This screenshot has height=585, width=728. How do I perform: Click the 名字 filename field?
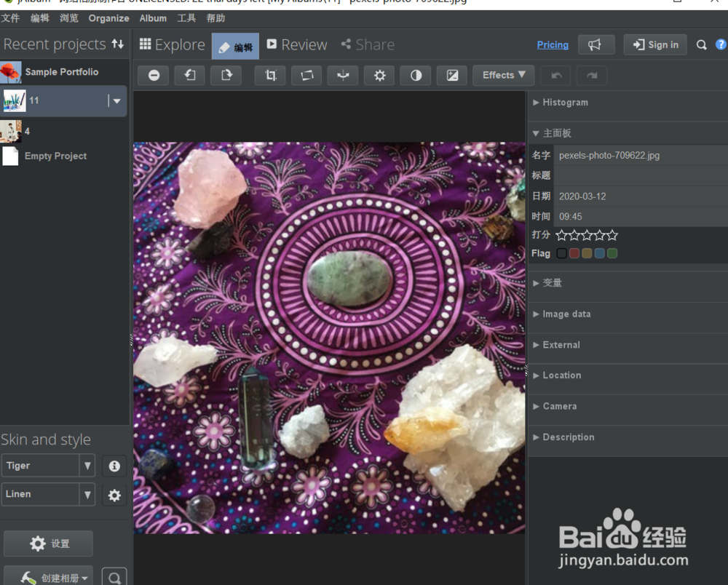pos(641,156)
